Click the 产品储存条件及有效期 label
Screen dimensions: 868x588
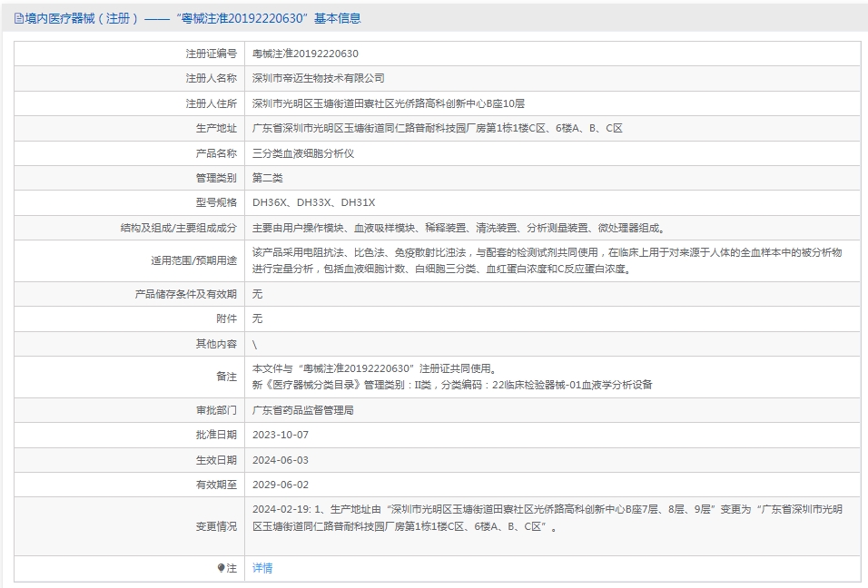pos(185,294)
